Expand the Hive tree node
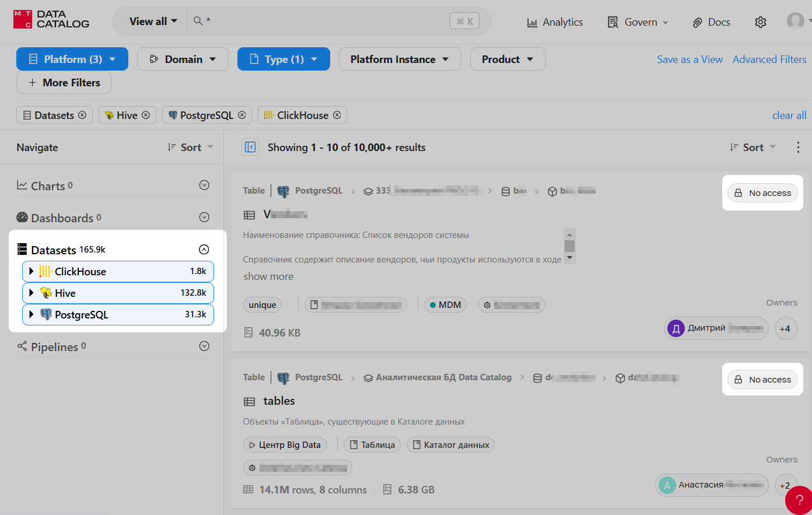Image resolution: width=812 pixels, height=515 pixels. (32, 293)
